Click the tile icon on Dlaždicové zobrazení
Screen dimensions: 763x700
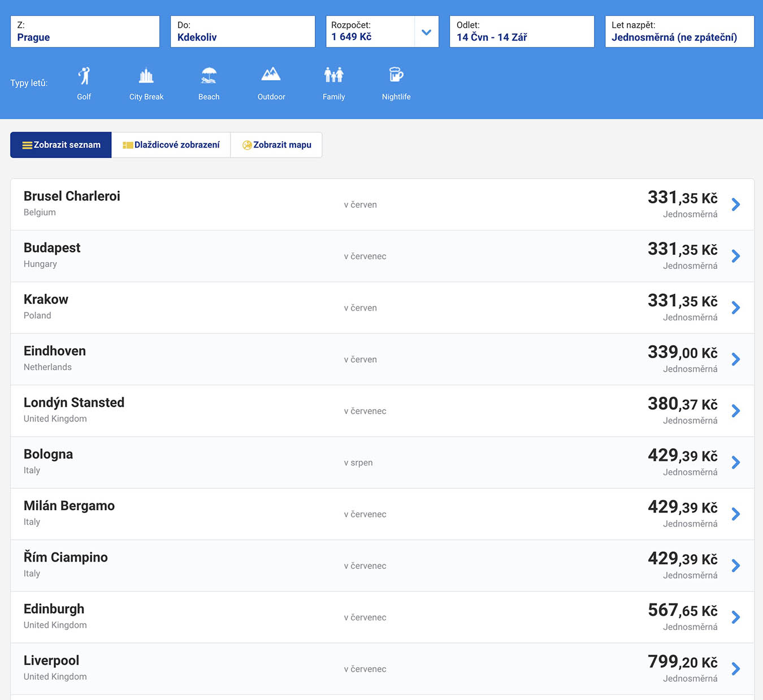point(128,145)
